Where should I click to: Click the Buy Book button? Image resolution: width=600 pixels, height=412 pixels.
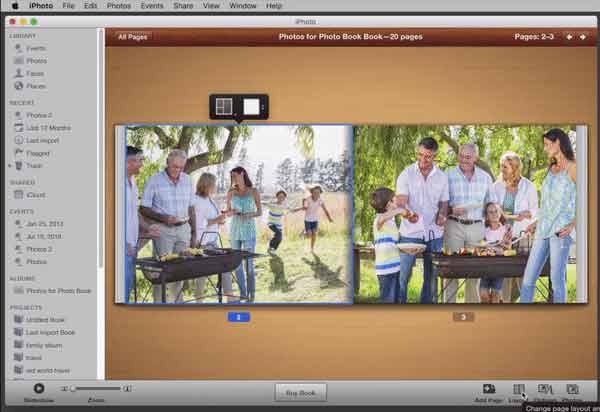pyautogui.click(x=301, y=393)
